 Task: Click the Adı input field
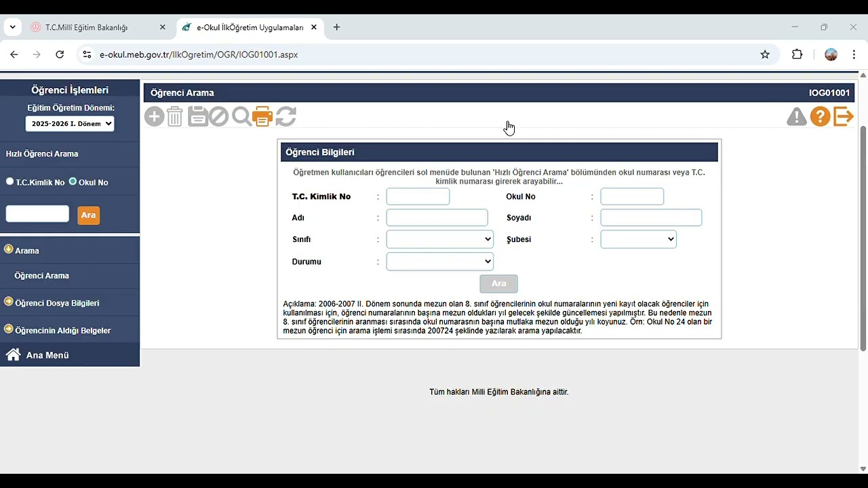(437, 218)
